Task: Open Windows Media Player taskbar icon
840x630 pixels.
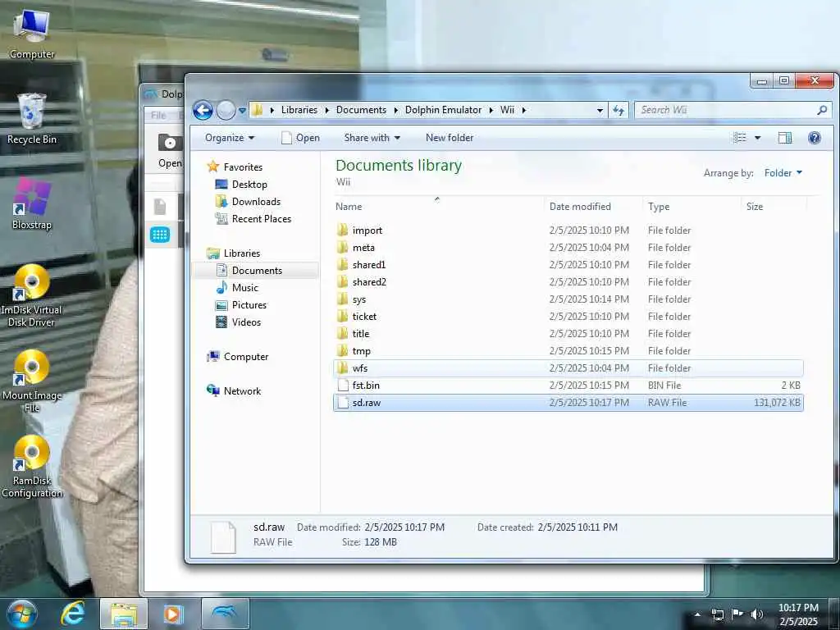Action: (x=173, y=614)
